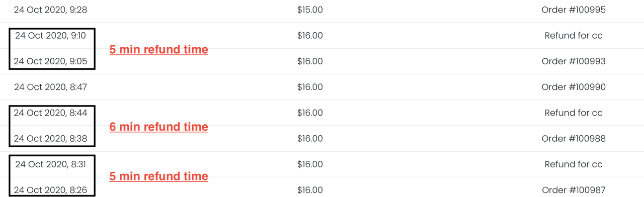Image resolution: width=644 pixels, height=197 pixels.
Task: Select the 24 Oct 2020, 8:38 timestamp
Action: click(50, 138)
